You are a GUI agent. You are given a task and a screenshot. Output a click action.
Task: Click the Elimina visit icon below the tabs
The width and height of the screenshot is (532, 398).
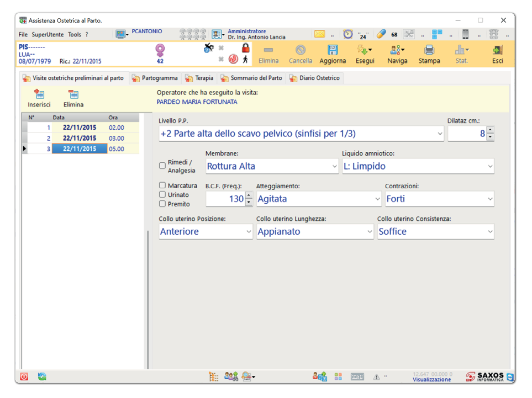point(73,94)
